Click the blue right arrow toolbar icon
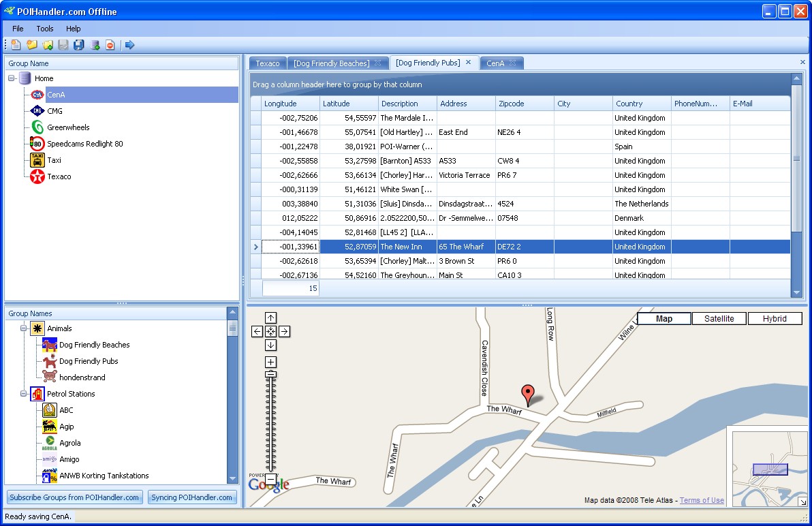Viewport: 812px width, 526px height. pos(129,45)
